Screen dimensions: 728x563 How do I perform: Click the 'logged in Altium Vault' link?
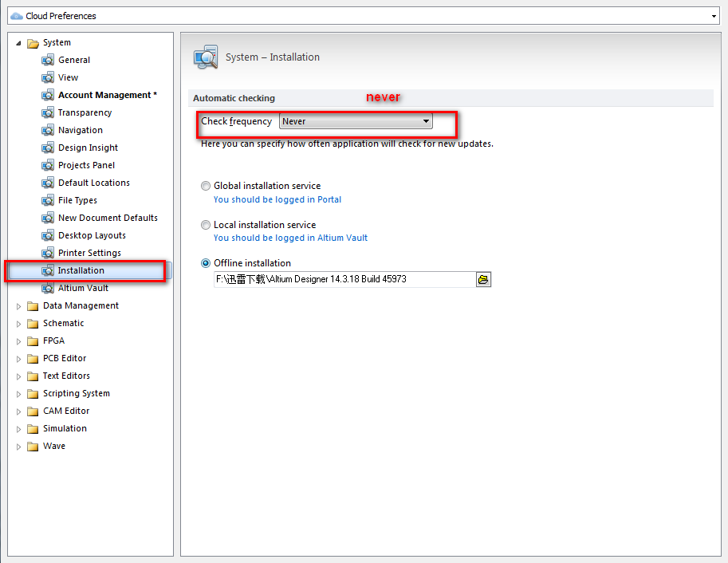290,238
